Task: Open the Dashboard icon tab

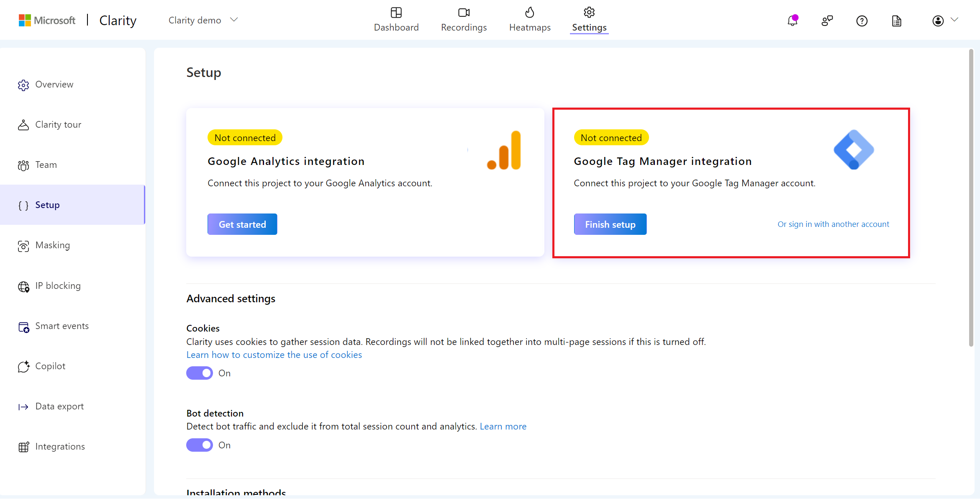Action: (x=396, y=13)
